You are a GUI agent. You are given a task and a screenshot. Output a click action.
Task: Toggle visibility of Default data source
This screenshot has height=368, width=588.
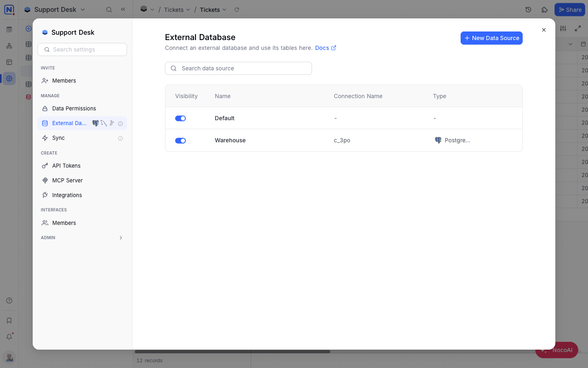coord(180,118)
